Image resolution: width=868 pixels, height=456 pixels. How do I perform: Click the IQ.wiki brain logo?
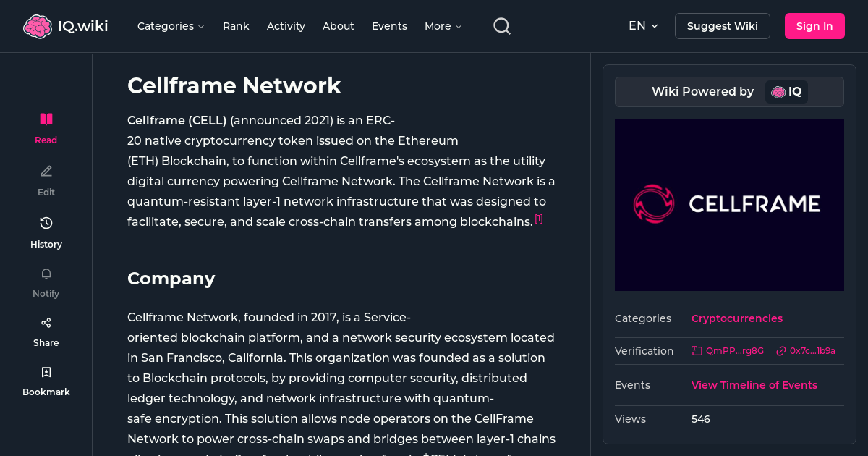pos(38,25)
